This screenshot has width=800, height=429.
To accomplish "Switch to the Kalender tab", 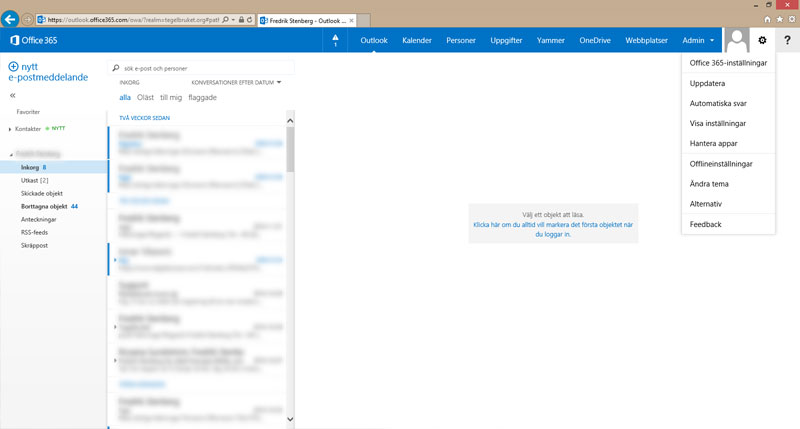I will click(x=417, y=40).
